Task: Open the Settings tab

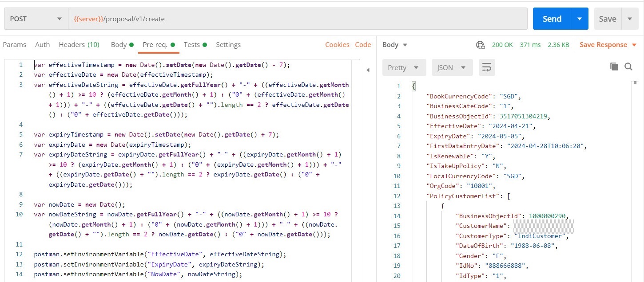Action: [x=228, y=45]
